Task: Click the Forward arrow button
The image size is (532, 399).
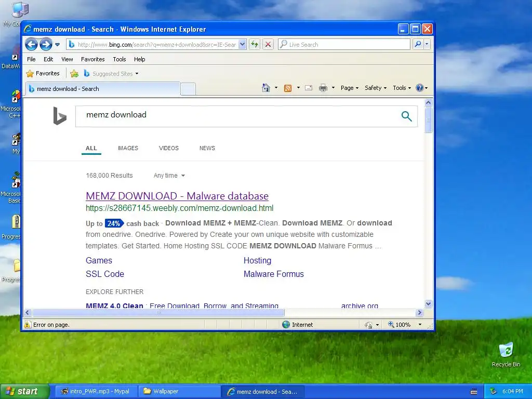Action: 46,44
